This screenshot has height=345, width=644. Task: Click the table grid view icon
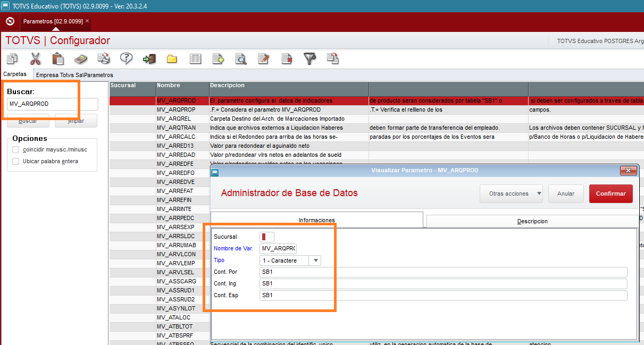pos(195,58)
